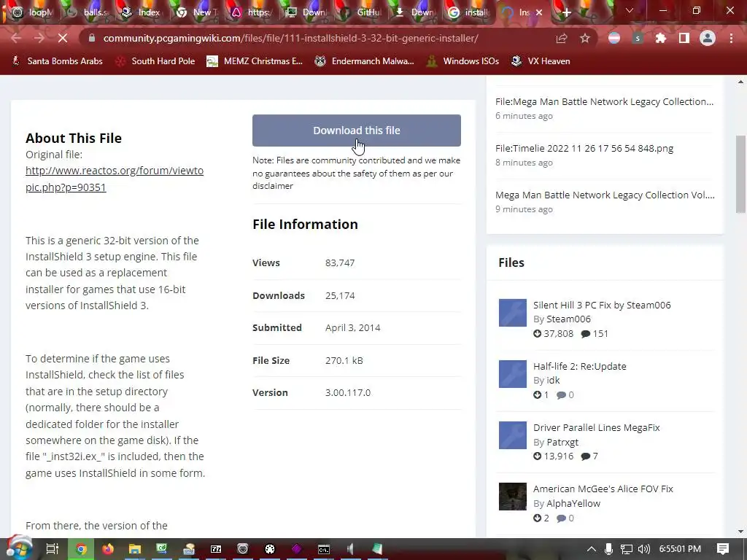Visit idk author profile

tap(553, 380)
